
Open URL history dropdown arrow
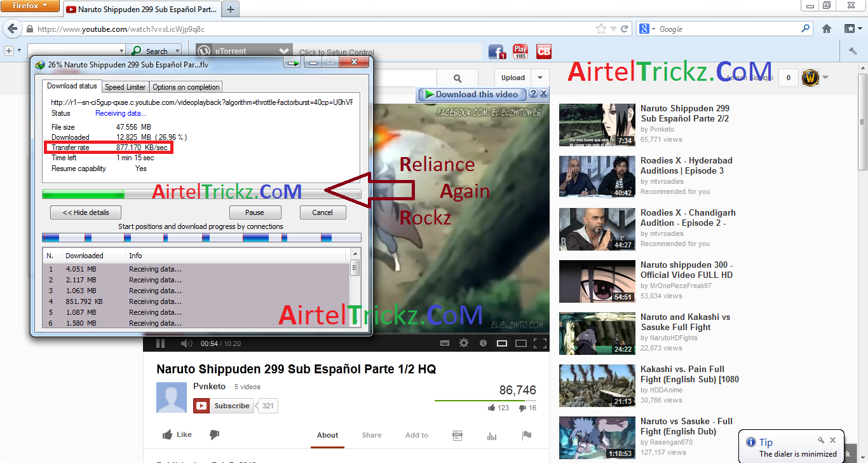pyautogui.click(x=613, y=29)
